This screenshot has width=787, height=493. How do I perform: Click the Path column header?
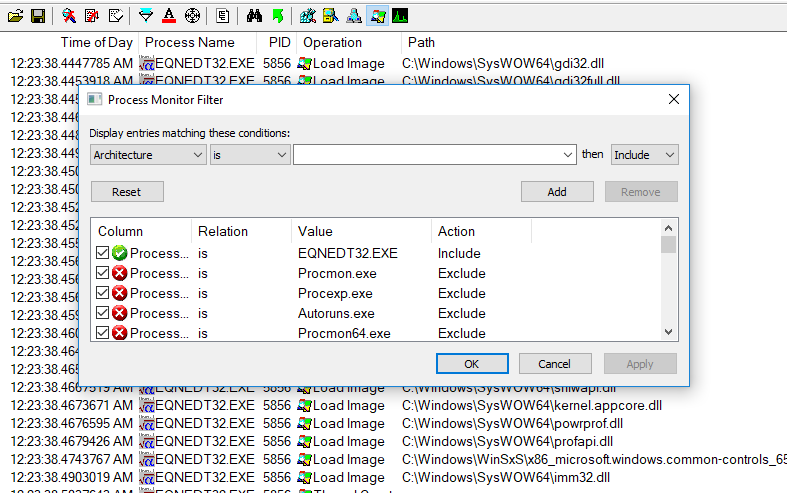coord(421,42)
